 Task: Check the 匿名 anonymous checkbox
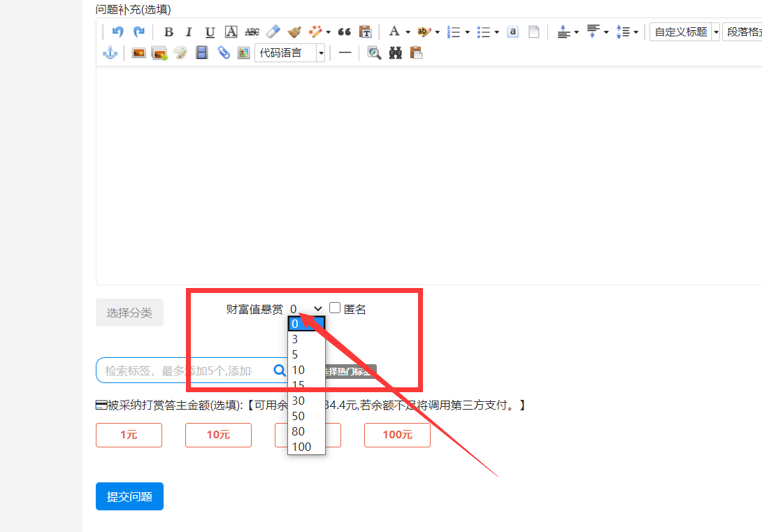[x=335, y=308]
